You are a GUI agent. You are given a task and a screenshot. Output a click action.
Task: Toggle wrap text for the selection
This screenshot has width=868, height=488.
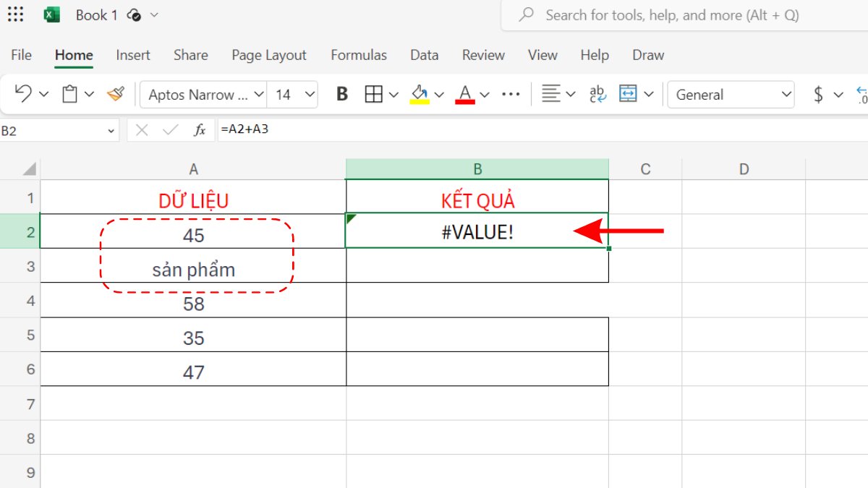(x=596, y=94)
